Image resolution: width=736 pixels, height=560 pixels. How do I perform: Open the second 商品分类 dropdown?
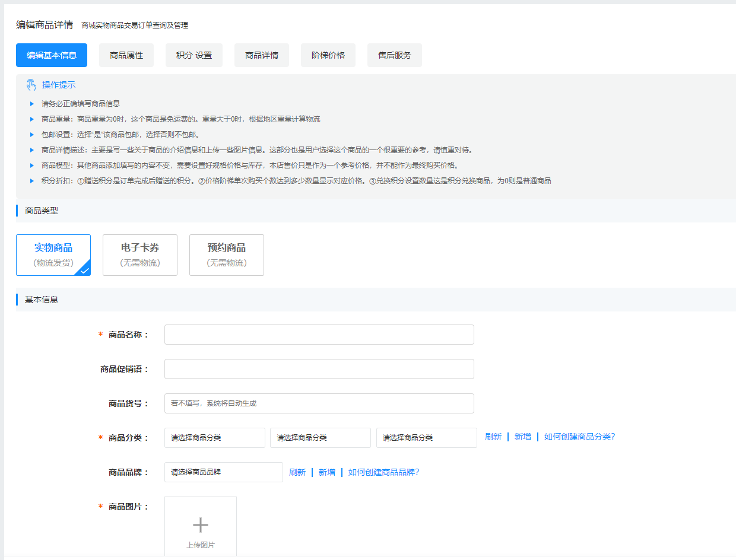(x=321, y=438)
